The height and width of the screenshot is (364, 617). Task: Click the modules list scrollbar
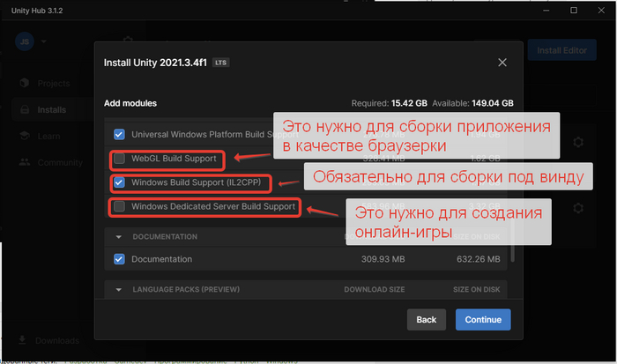tap(513, 194)
